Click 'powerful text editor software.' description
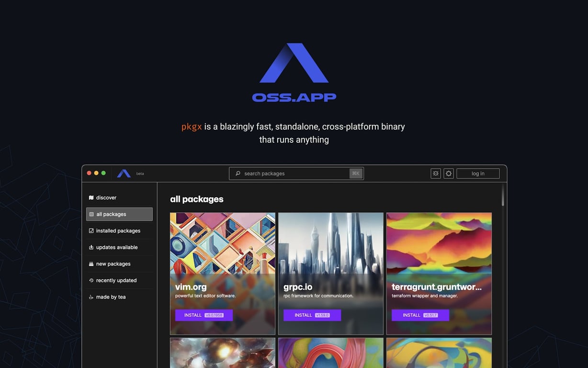Screen dimensions: 588x368 (205, 296)
